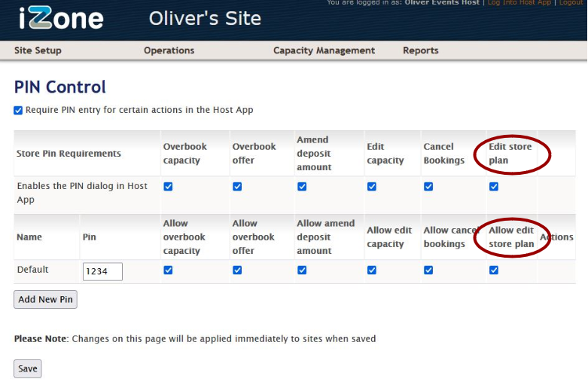The width and height of the screenshot is (588, 385).
Task: Click the iZone logo
Action: click(x=61, y=18)
